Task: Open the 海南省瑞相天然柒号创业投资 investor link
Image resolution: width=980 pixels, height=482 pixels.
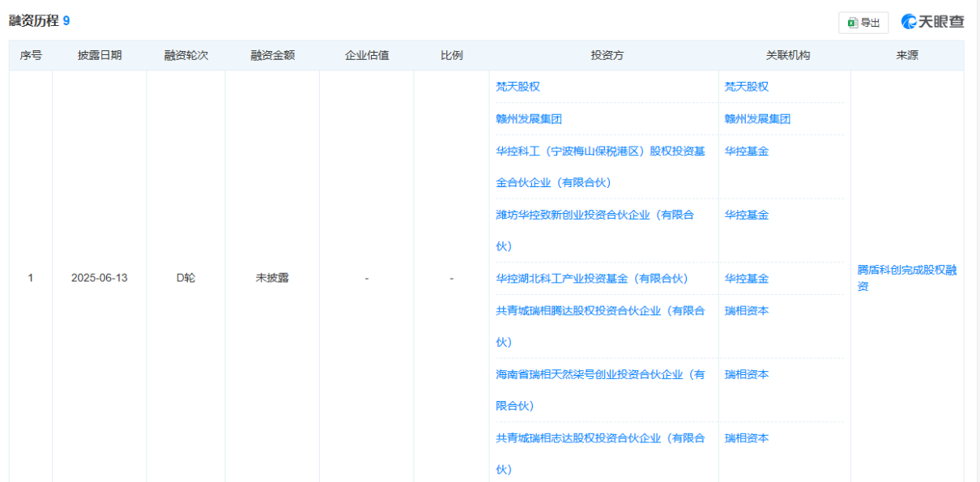Action: coord(600,374)
